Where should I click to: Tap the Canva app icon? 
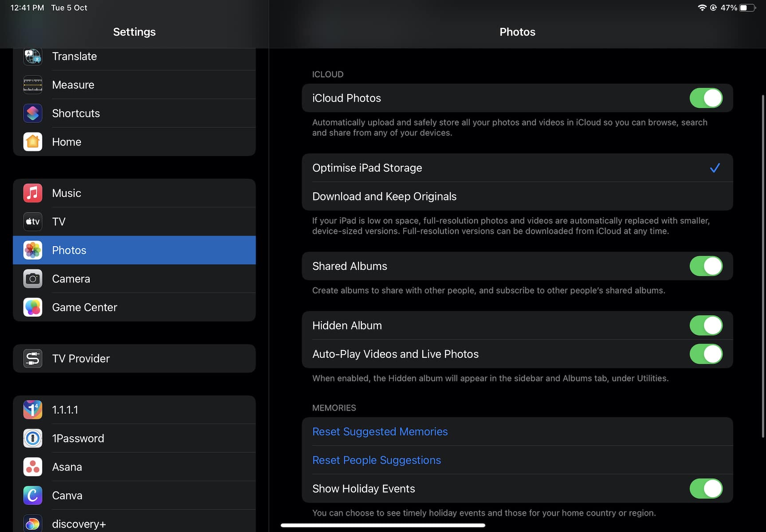click(33, 496)
